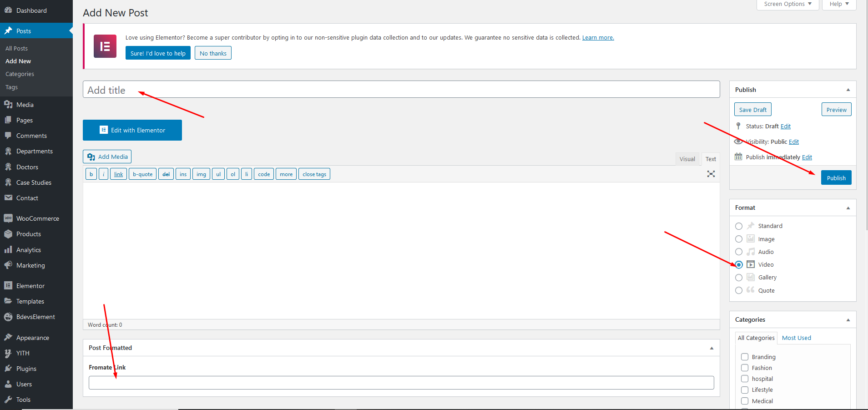The height and width of the screenshot is (410, 868).
Task: Collapse the Categories panel
Action: tap(848, 319)
